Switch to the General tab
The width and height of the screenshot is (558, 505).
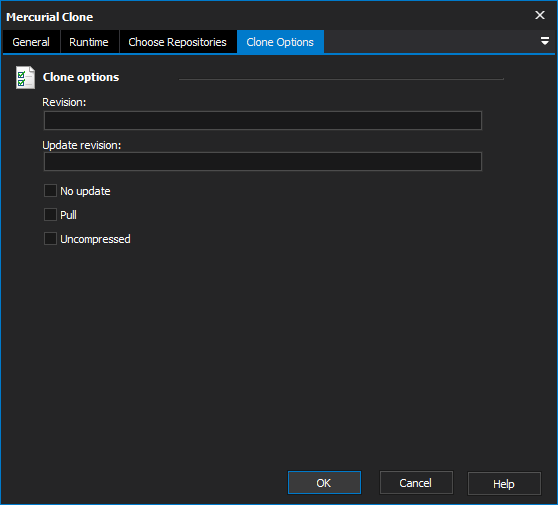point(31,42)
